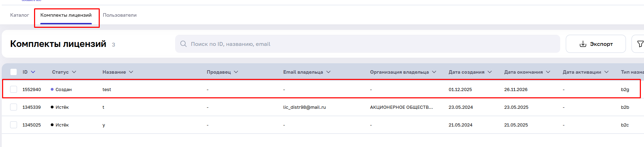Open the Дата окончания column dropdown
The height and width of the screenshot is (147, 644).
point(548,72)
